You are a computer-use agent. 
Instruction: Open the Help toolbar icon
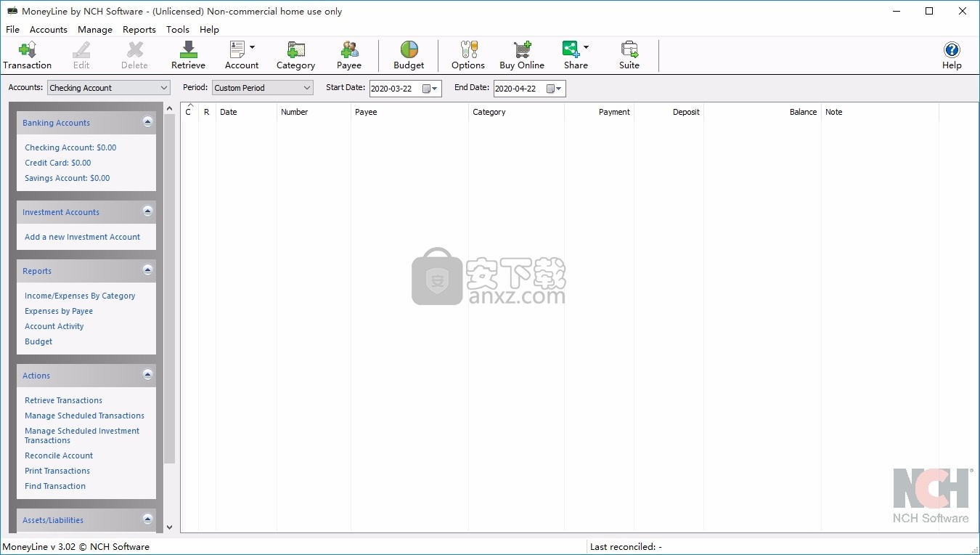click(x=952, y=55)
